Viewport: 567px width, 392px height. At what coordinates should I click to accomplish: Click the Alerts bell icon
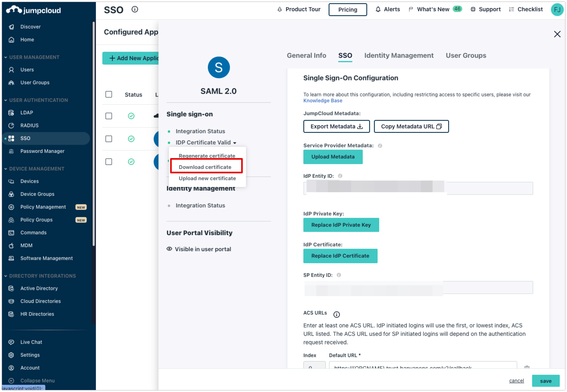coord(378,9)
